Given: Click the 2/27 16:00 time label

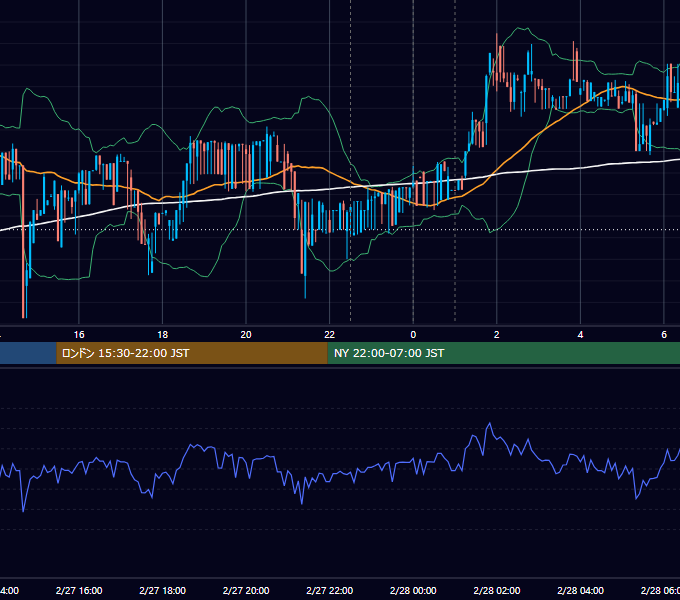Looking at the screenshot, I should (x=79, y=590).
